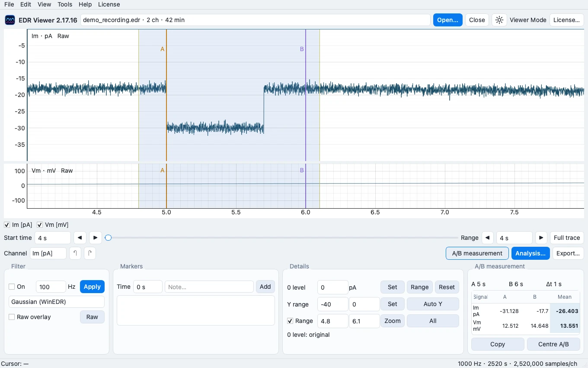Select previous channel arrow icon
588x368 pixels.
tap(75, 253)
